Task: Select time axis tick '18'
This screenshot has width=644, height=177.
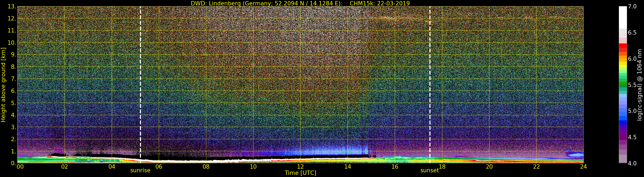Action: pyautogui.click(x=442, y=167)
